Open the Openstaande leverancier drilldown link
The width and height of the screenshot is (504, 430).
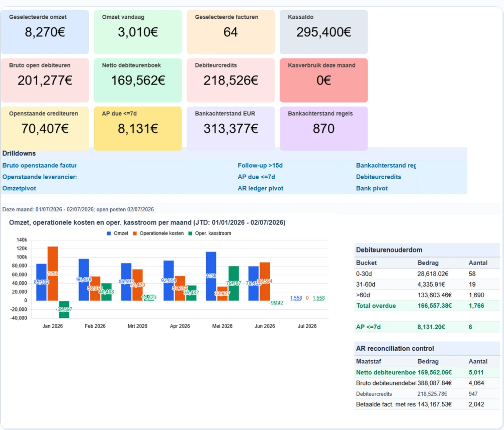39,177
